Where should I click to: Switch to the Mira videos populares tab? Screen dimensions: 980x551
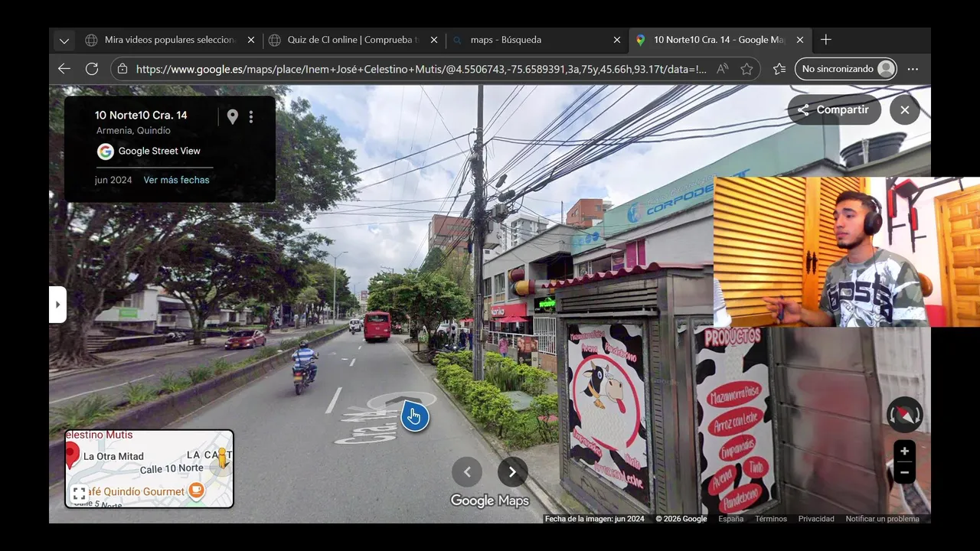[x=170, y=40]
